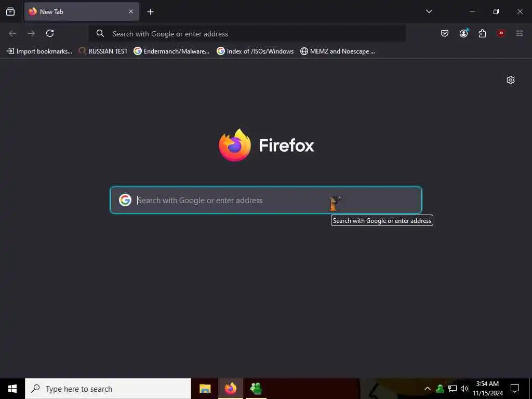Click Import bookmarks bookmark

point(39,51)
